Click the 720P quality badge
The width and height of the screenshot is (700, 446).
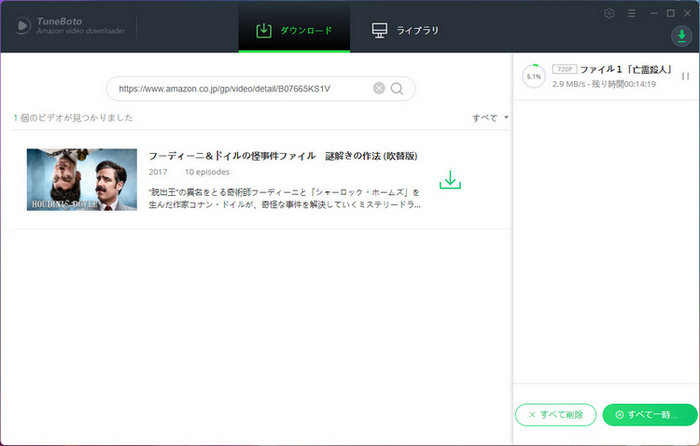click(x=564, y=69)
